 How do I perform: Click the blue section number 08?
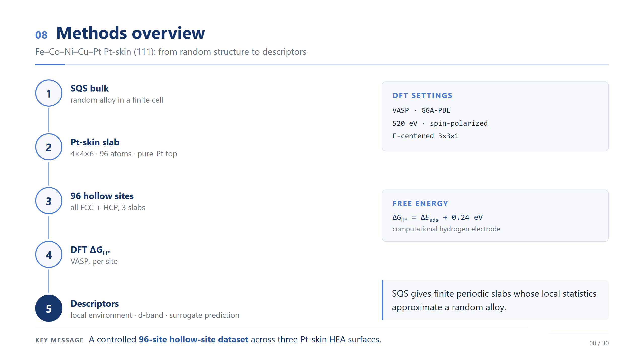41,35
